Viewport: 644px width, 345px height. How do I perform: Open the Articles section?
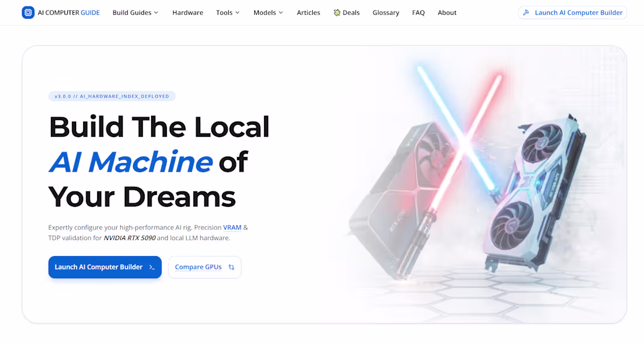pyautogui.click(x=309, y=13)
